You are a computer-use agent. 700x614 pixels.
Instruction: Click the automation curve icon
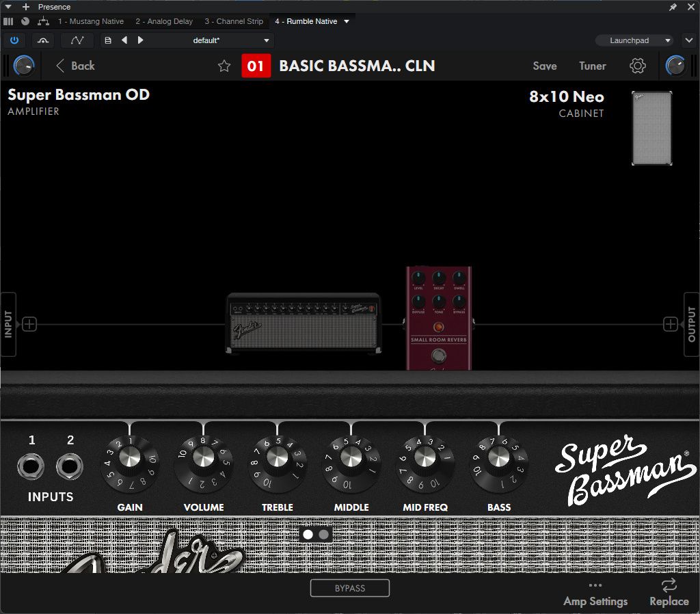[77, 40]
